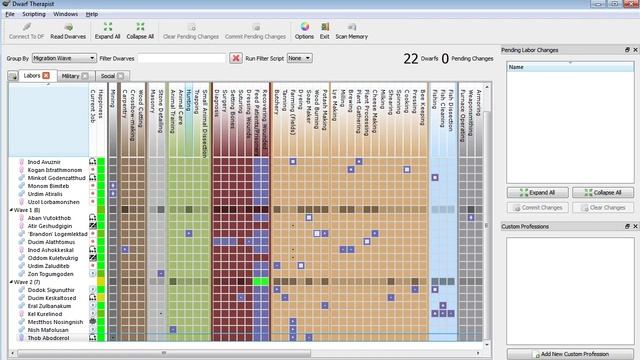Toggle Hunting labor for 'Brandon' Logemlektad
640x360 pixels.
189,234
